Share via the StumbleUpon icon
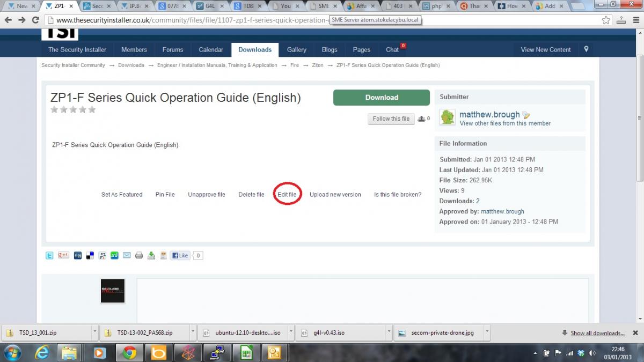 tap(114, 256)
